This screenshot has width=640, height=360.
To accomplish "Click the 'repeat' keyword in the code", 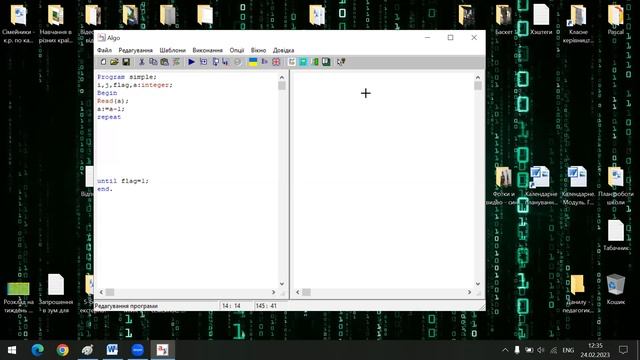I will click(x=109, y=117).
